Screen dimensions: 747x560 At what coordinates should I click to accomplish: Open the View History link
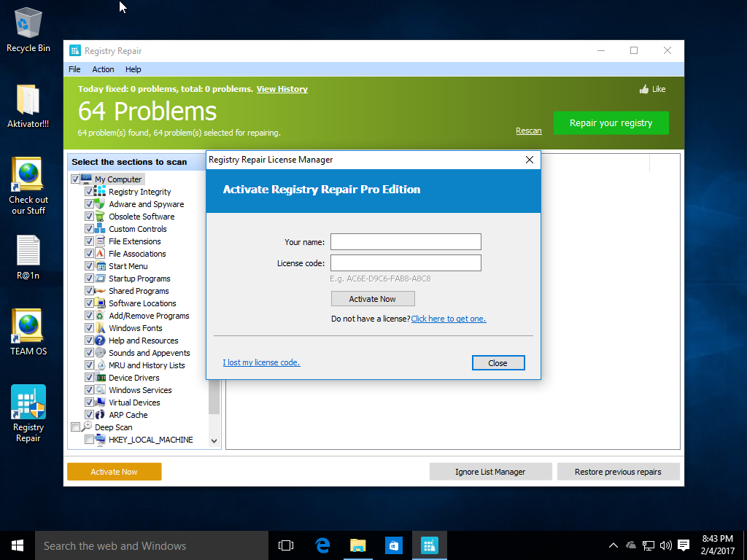[282, 89]
